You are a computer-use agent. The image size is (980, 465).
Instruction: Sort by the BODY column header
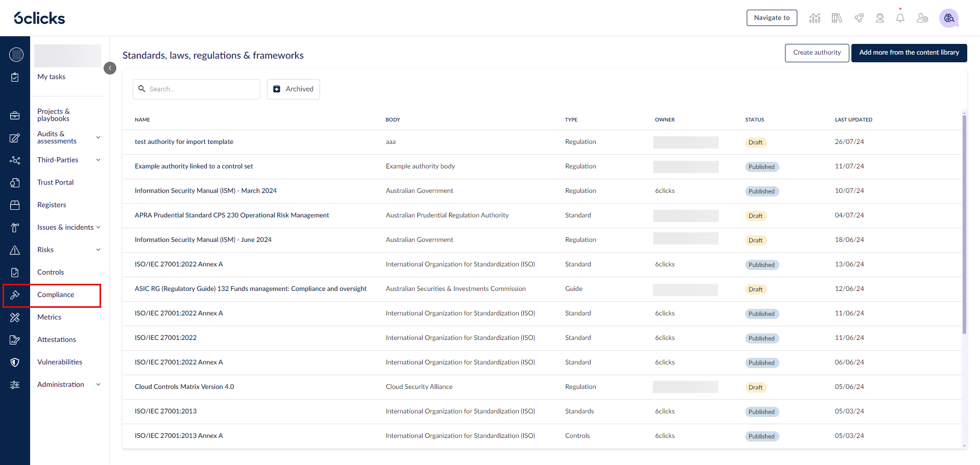coord(393,120)
